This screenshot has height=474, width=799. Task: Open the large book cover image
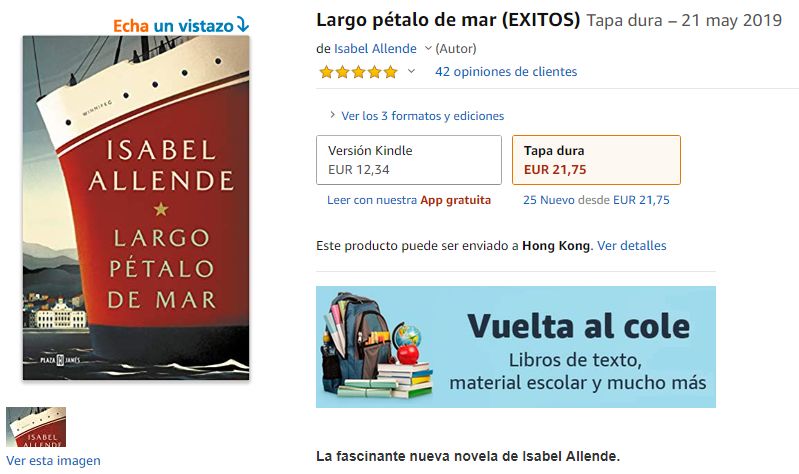136,207
